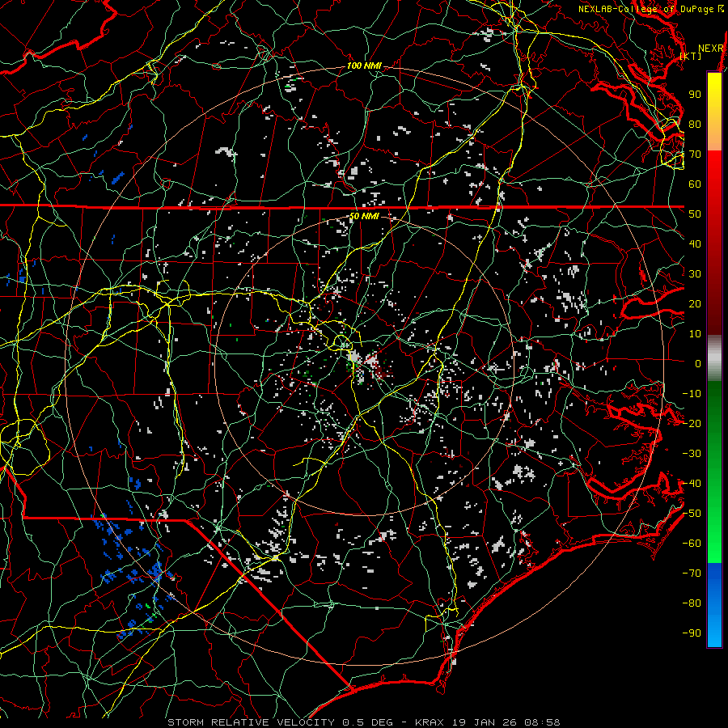This screenshot has height=728, width=728.
Task: Click the KRAX 19 JAN 26 08:58 timestamp
Action: 488,722
